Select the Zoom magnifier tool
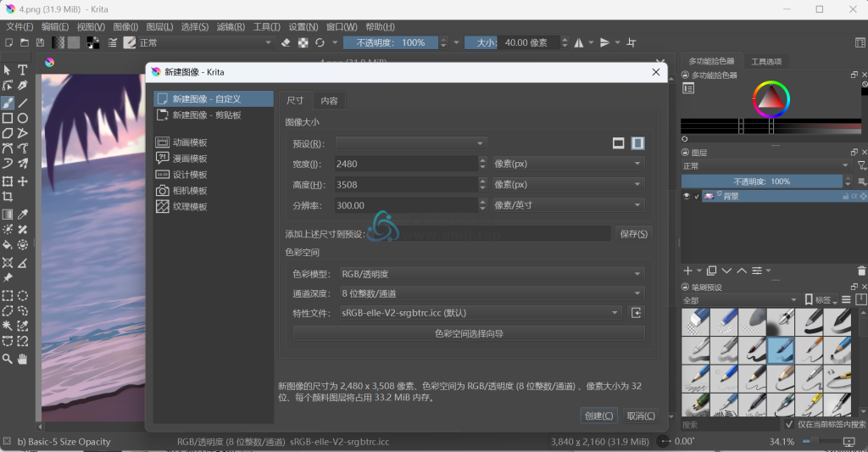Viewport: 868px width, 452px height. click(x=8, y=359)
